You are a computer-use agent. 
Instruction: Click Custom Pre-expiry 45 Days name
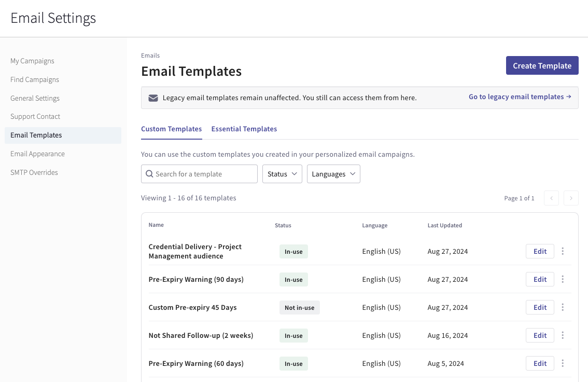[193, 307]
